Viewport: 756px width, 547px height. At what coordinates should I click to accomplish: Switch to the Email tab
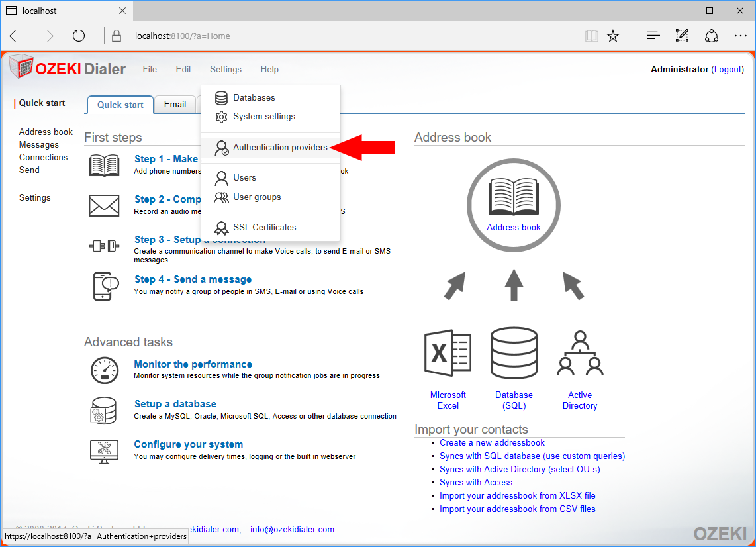175,104
